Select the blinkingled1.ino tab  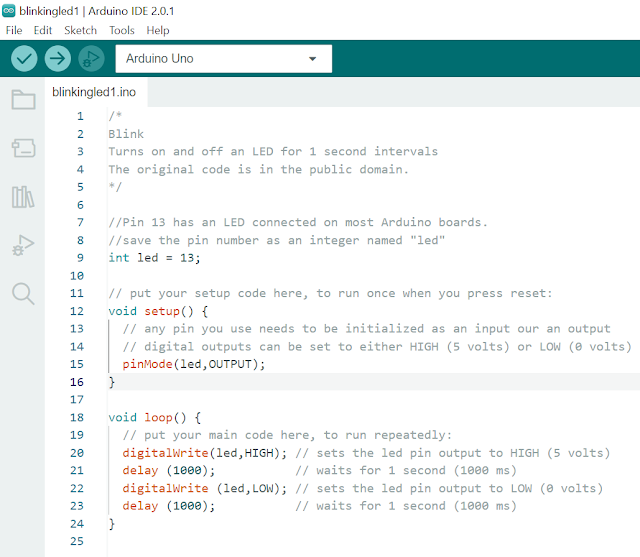[x=94, y=92]
